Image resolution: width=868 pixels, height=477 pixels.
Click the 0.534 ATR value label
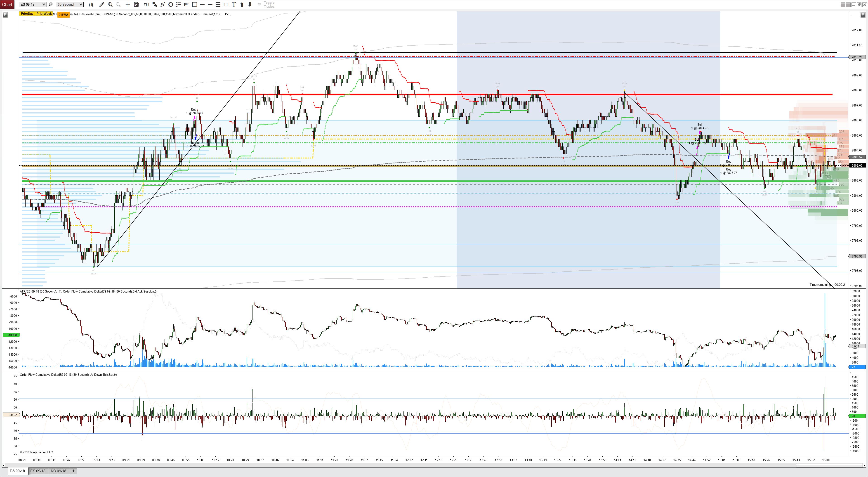point(857,347)
